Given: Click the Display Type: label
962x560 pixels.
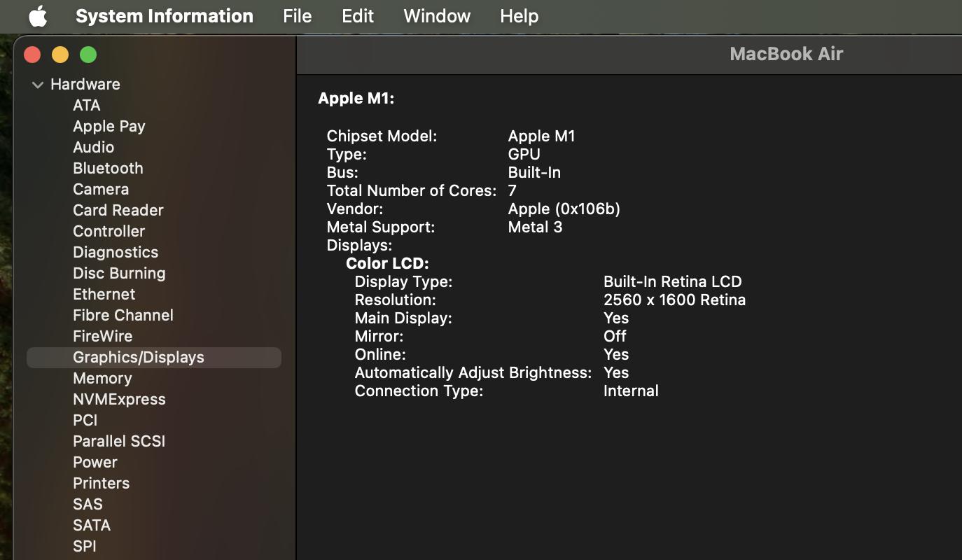Looking at the screenshot, I should pos(403,281).
